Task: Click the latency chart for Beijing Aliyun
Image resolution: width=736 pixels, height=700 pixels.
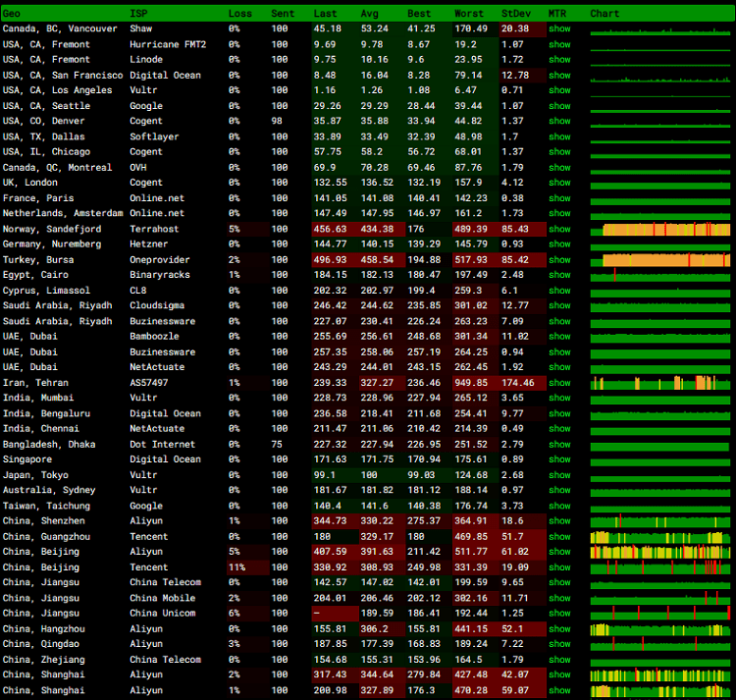Action: (660, 552)
